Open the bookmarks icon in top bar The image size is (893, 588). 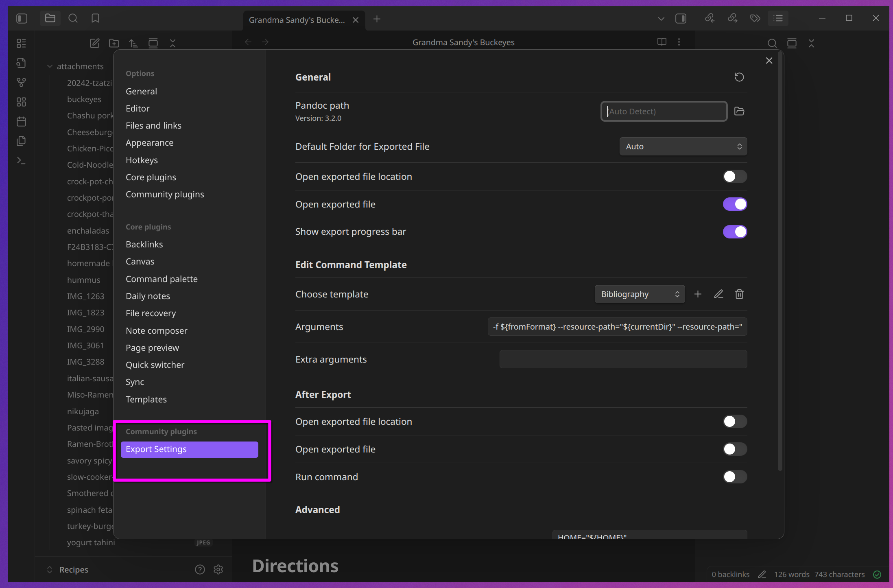(95, 18)
